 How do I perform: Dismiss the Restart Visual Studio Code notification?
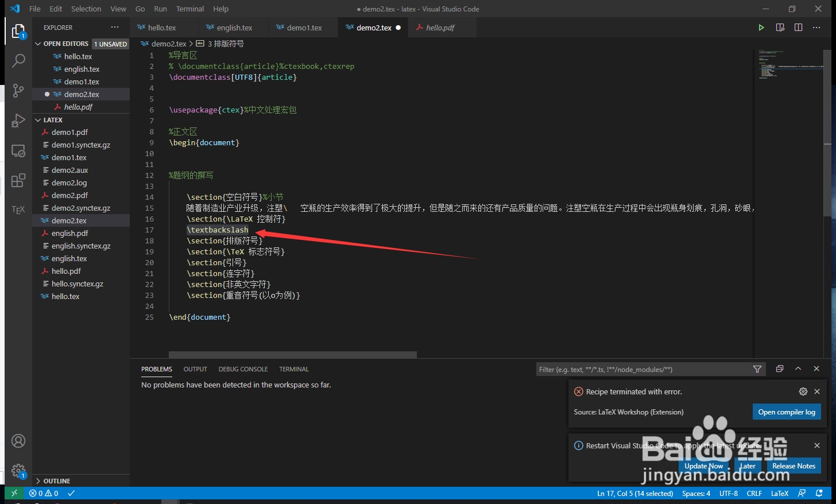pyautogui.click(x=817, y=445)
